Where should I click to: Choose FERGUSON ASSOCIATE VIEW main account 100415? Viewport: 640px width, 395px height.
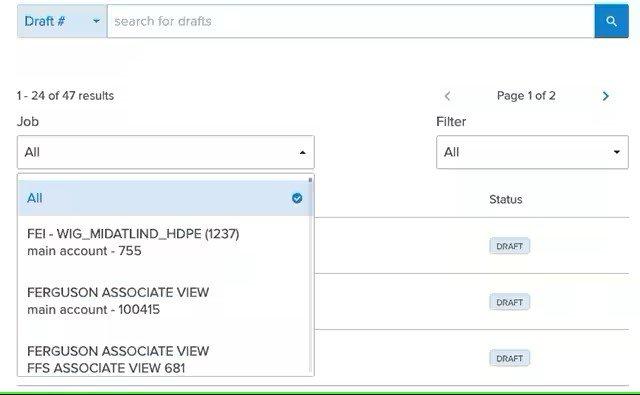coord(163,301)
